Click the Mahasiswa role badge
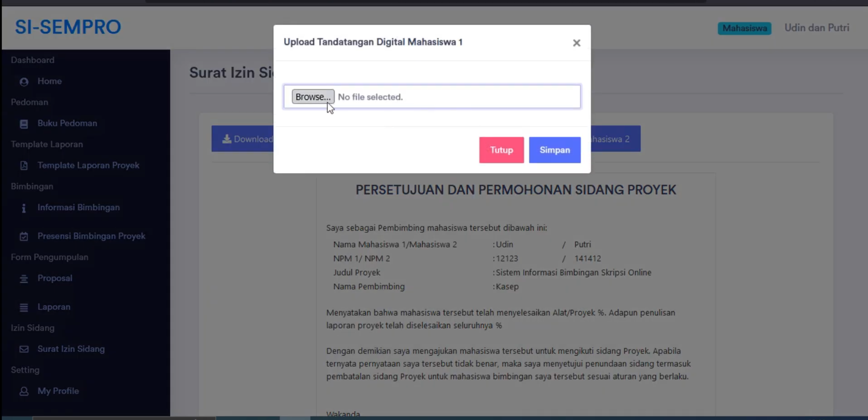868x420 pixels. click(x=745, y=28)
